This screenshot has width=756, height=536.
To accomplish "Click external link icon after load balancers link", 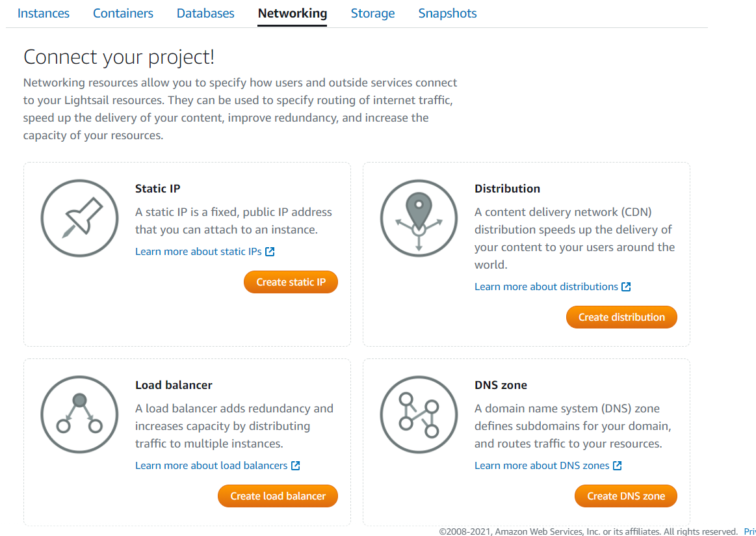I will coord(296,466).
